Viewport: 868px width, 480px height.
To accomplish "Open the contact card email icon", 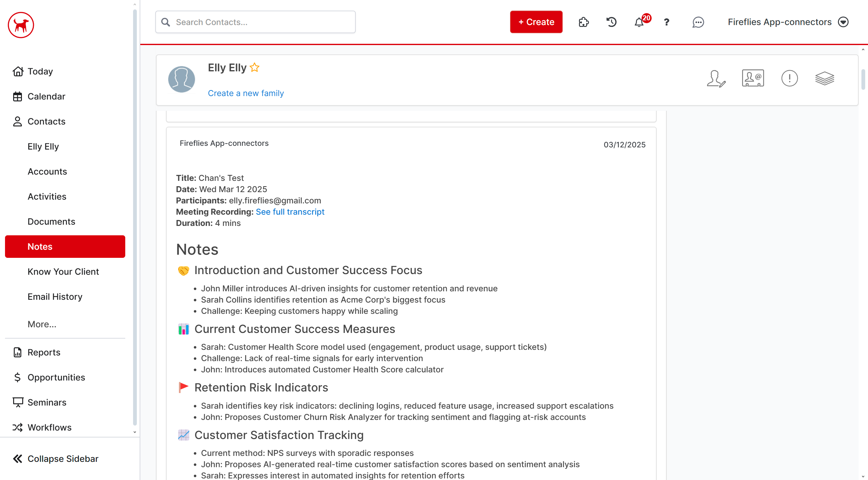I will [753, 79].
